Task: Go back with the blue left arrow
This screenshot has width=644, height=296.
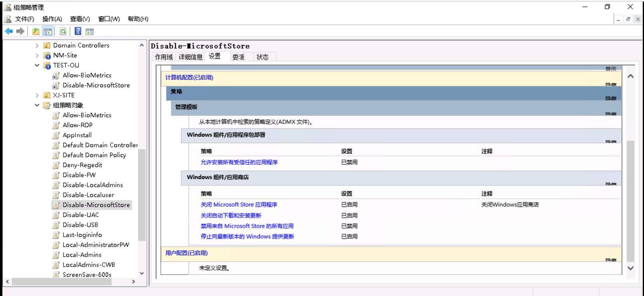Action: pyautogui.click(x=9, y=31)
